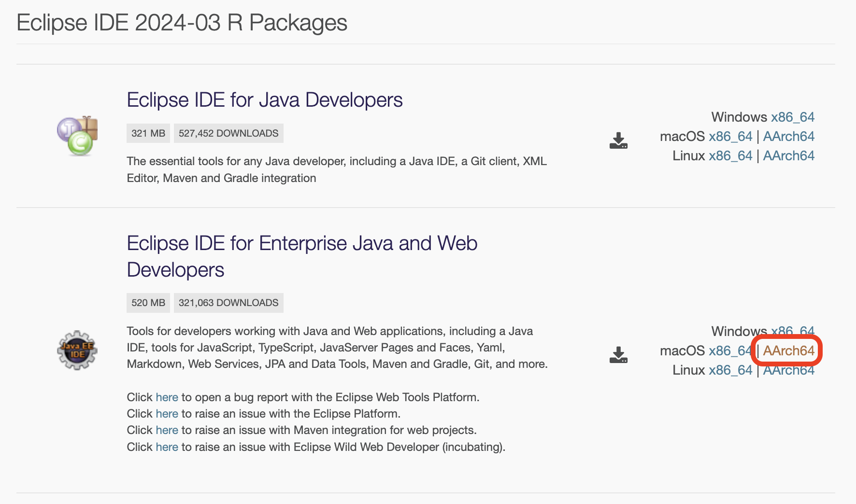Download Enterprise Java Linux x86_64
This screenshot has width=856, height=504.
tap(730, 370)
